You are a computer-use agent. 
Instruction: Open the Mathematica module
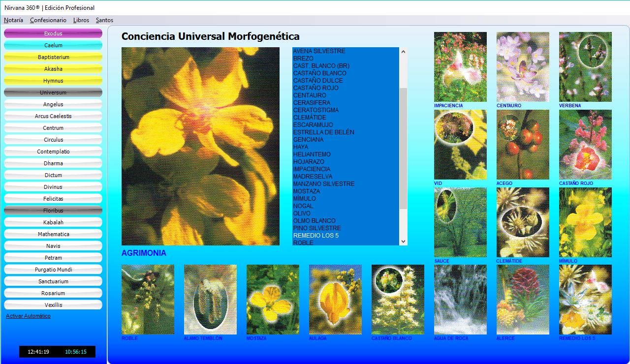pos(53,234)
